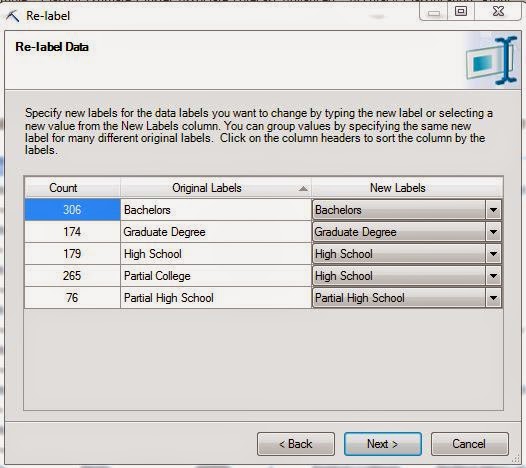Screen dimensions: 526x468
Task: Open dropdown arrow for Partial High School label
Action: coord(493,298)
